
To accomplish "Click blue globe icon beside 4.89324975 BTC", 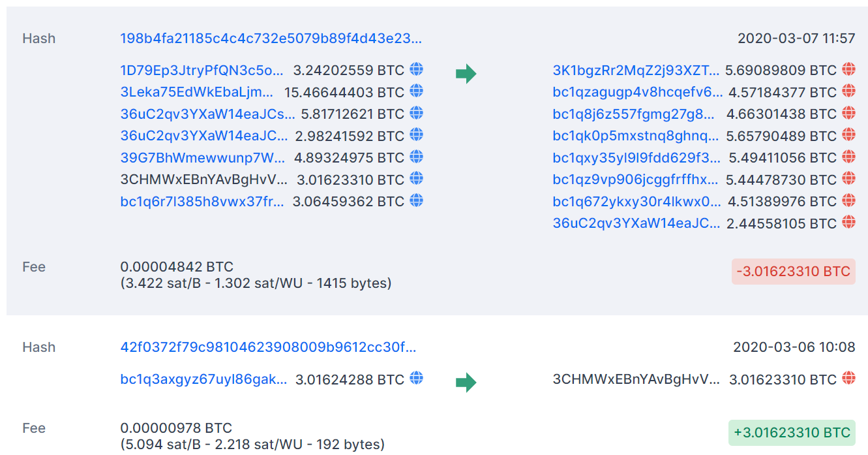I will coord(416,157).
